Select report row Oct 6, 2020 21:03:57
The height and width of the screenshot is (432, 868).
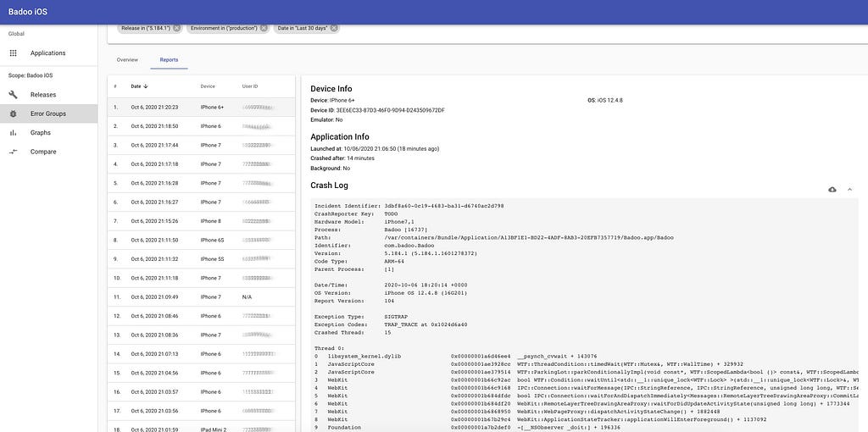coord(201,391)
